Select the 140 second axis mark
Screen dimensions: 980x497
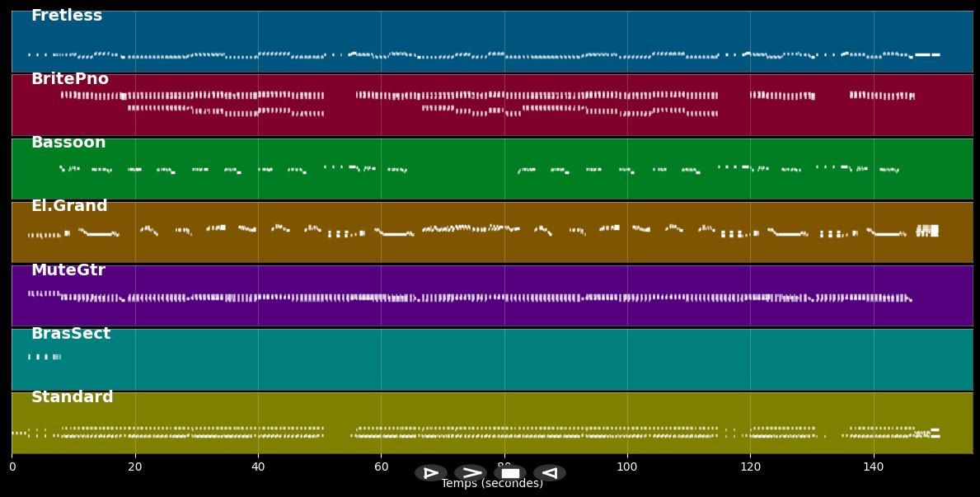coord(873,467)
